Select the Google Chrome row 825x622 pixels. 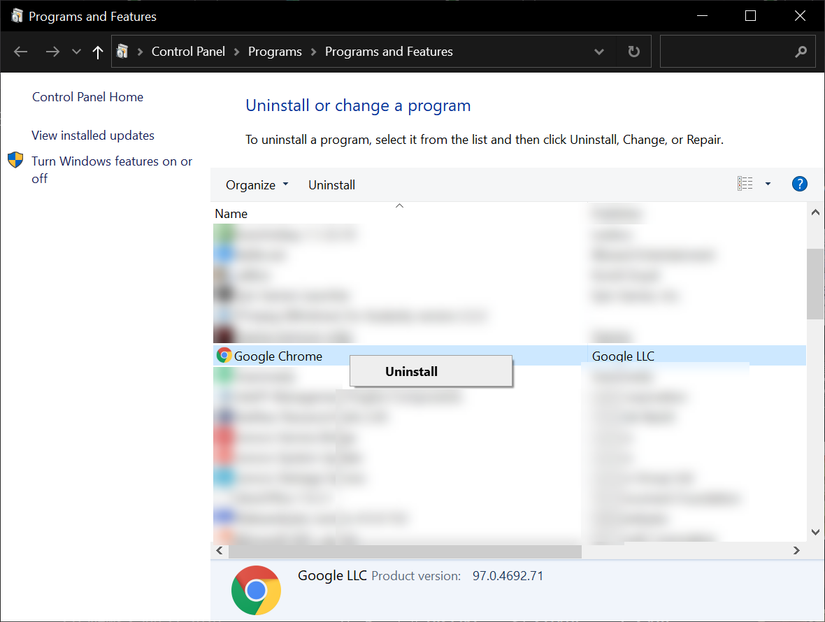(509, 356)
